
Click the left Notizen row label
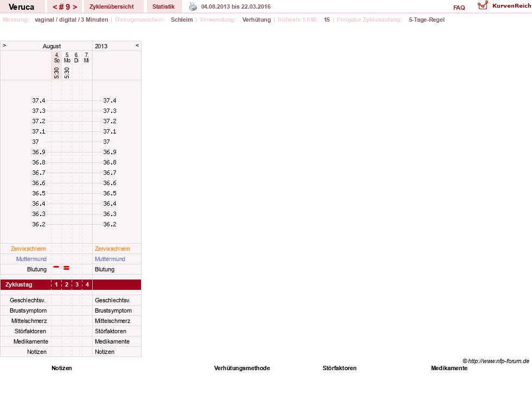(37, 352)
